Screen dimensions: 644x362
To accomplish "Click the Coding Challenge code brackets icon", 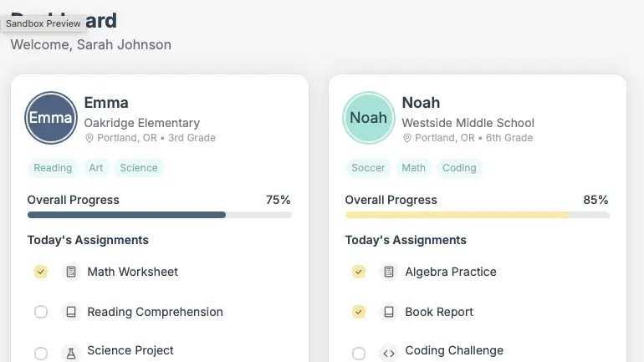I will click(389, 352).
